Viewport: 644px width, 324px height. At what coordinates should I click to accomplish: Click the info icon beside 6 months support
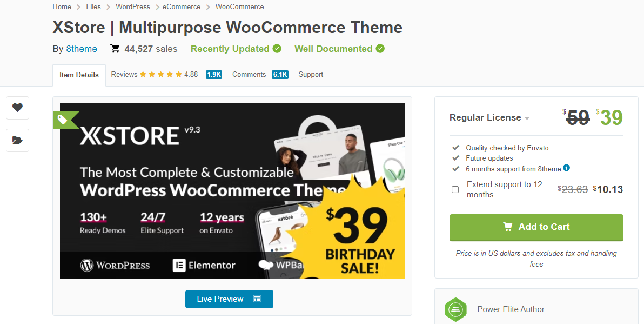(566, 168)
